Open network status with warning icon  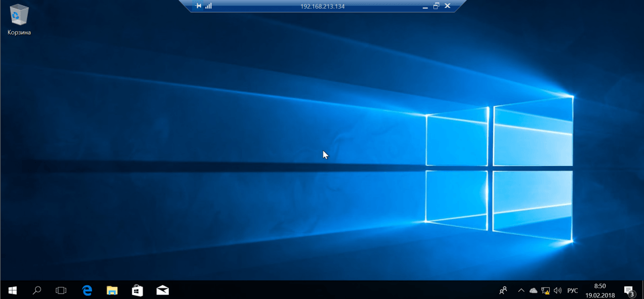click(x=545, y=290)
